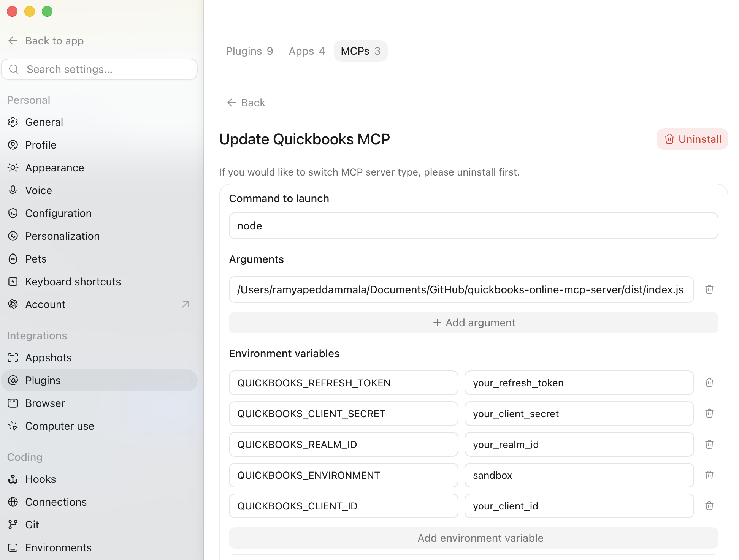This screenshot has height=560, width=739.
Task: Open the Computer use settings
Action: pyautogui.click(x=99, y=426)
